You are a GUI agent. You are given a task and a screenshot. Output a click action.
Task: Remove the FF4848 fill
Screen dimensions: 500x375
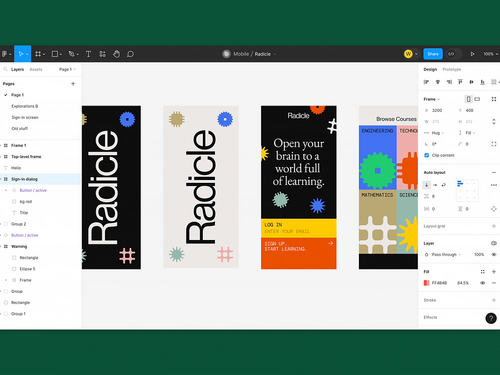(x=494, y=283)
